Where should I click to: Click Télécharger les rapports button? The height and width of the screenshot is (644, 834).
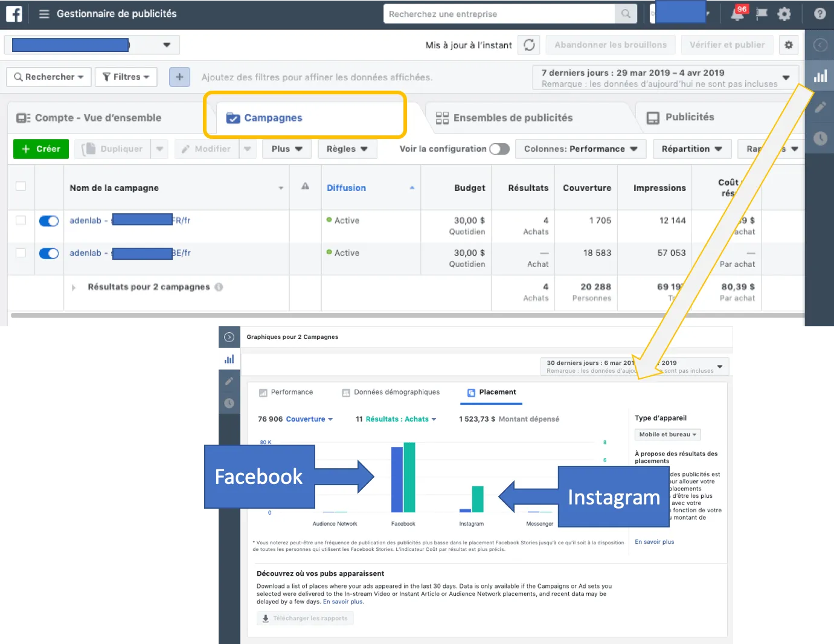(x=305, y=618)
